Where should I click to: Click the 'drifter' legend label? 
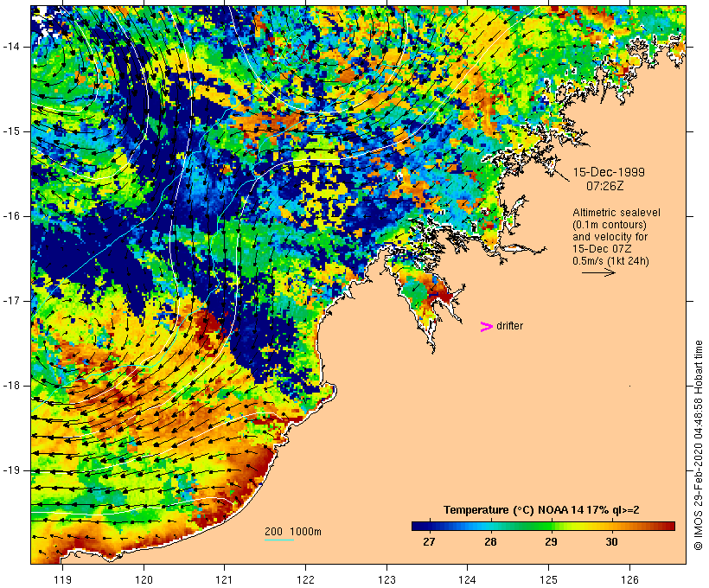coord(509,326)
